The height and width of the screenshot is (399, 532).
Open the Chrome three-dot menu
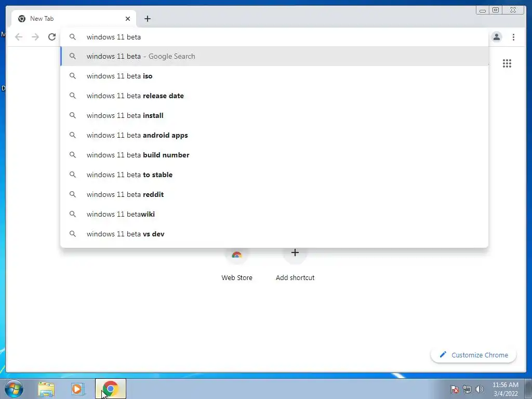click(x=513, y=37)
